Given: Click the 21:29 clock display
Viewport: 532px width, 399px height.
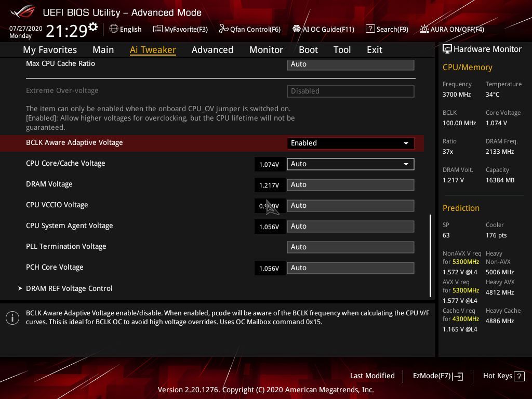Looking at the screenshot, I should [67, 31].
